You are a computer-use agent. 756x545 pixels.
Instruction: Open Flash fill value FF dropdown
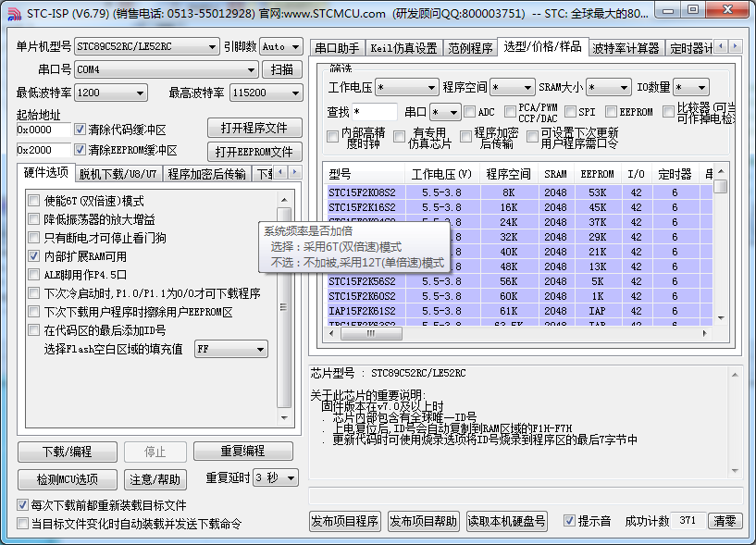click(231, 349)
